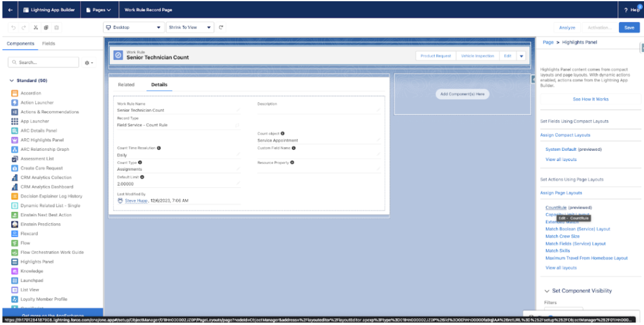Open the Assign Page Layouts link
The width and height of the screenshot is (644, 325).
561,193
